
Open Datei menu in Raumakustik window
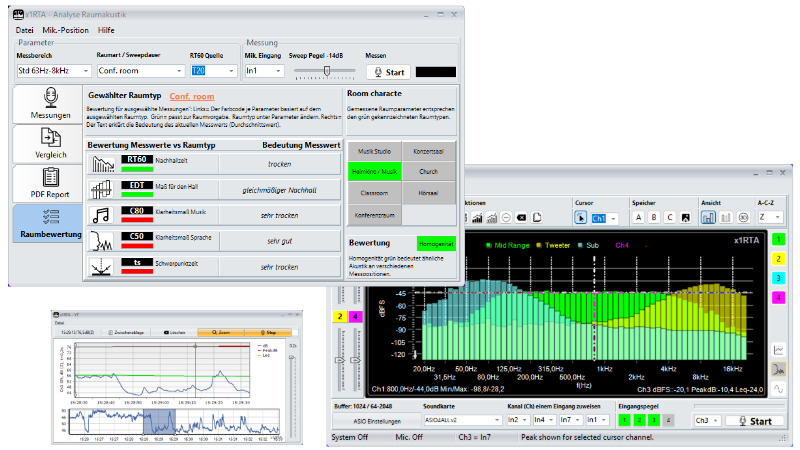coord(24,30)
